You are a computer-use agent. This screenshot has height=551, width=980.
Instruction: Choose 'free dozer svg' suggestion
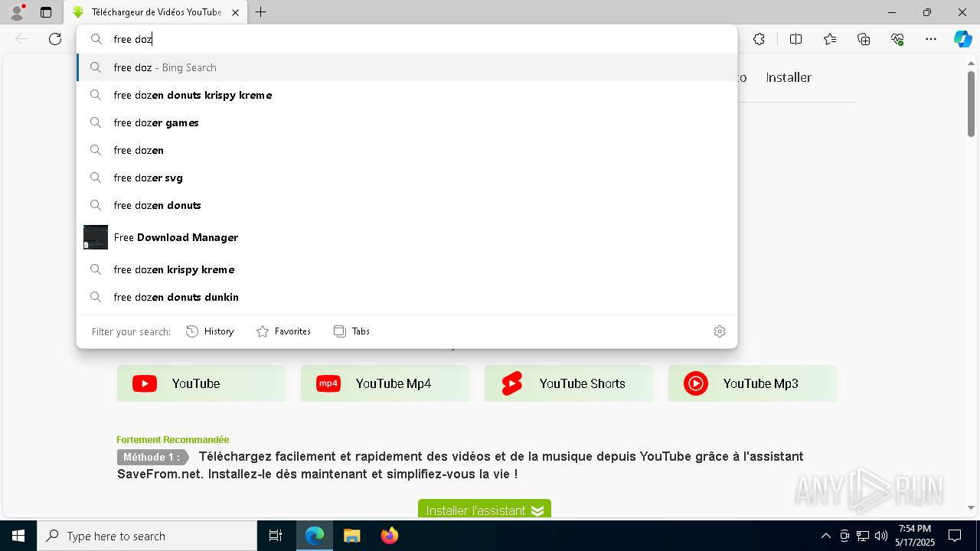point(407,178)
